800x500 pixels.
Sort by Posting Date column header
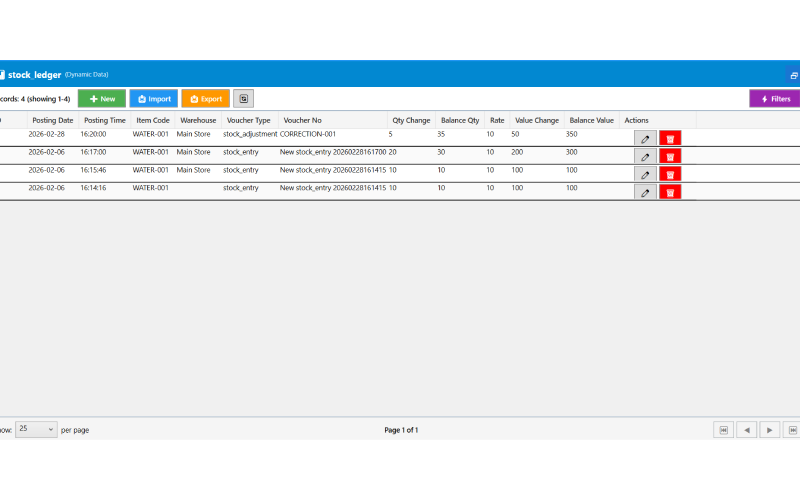53,120
